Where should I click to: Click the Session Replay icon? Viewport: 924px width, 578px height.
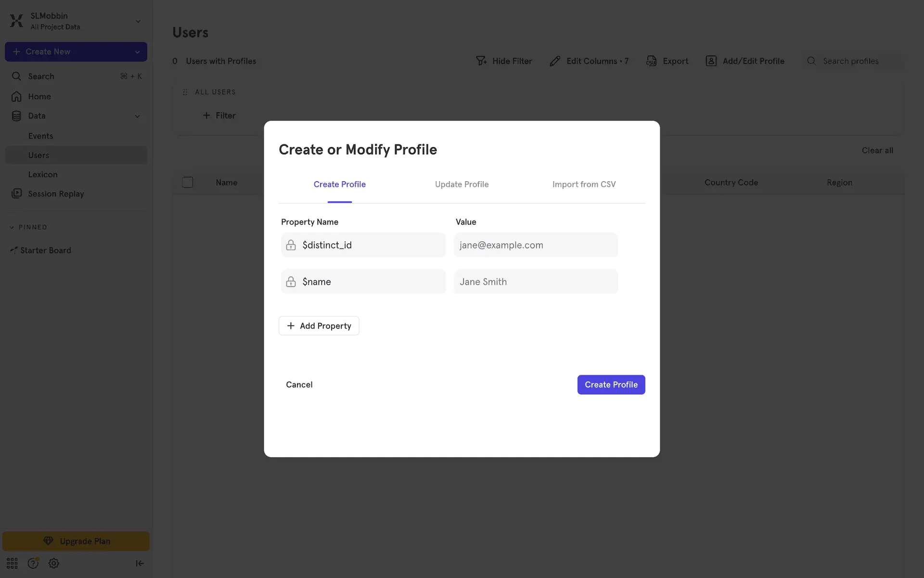pyautogui.click(x=17, y=194)
